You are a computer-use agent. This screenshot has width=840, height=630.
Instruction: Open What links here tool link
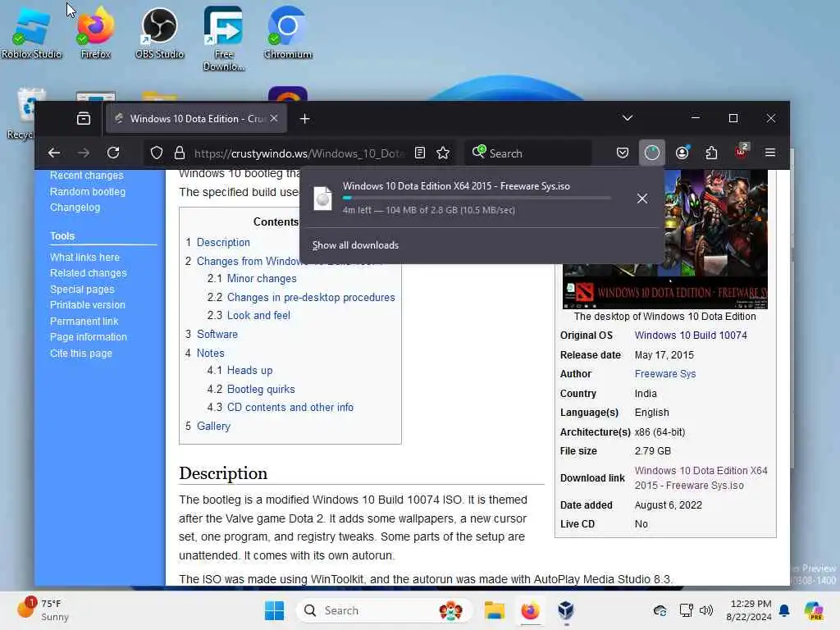[x=84, y=257]
